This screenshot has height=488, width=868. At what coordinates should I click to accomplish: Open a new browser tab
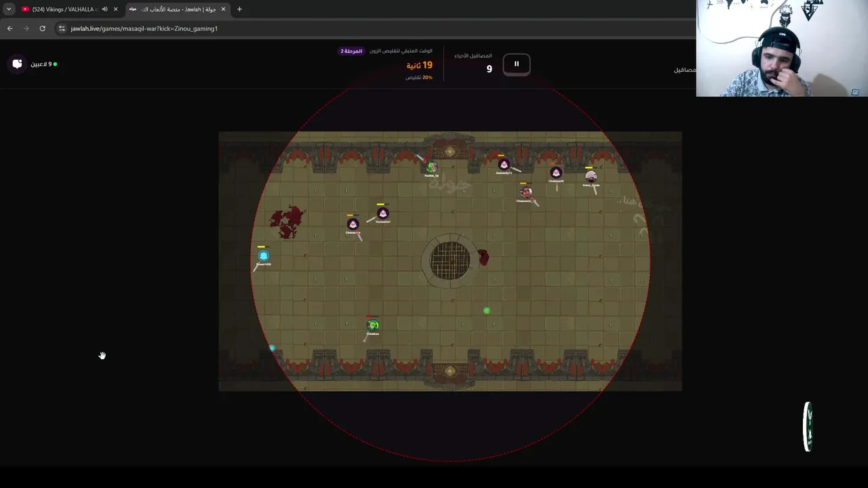click(x=239, y=9)
